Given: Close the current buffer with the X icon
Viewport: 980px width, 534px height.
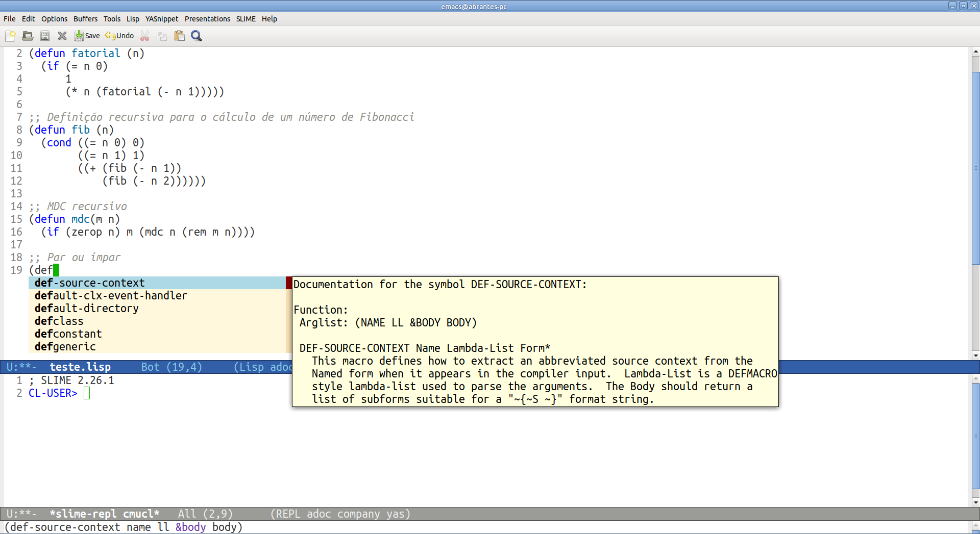Looking at the screenshot, I should pyautogui.click(x=62, y=36).
